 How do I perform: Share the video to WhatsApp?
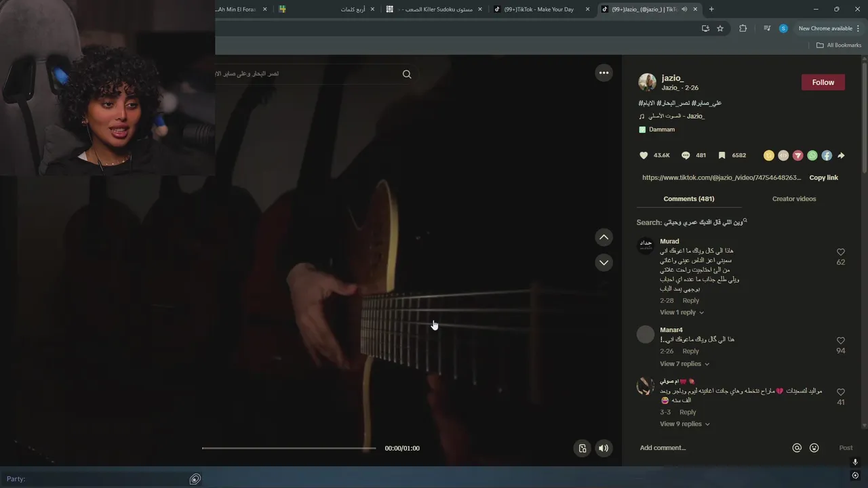point(812,155)
